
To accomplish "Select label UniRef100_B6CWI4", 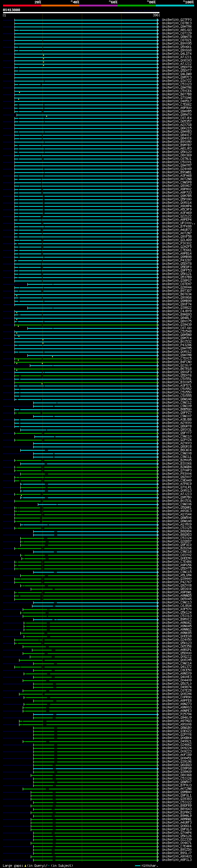I will (177, 450).
